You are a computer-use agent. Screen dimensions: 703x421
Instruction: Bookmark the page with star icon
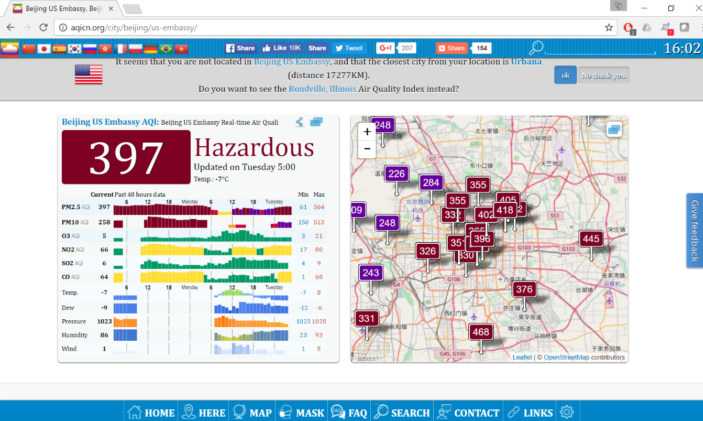[x=608, y=27]
